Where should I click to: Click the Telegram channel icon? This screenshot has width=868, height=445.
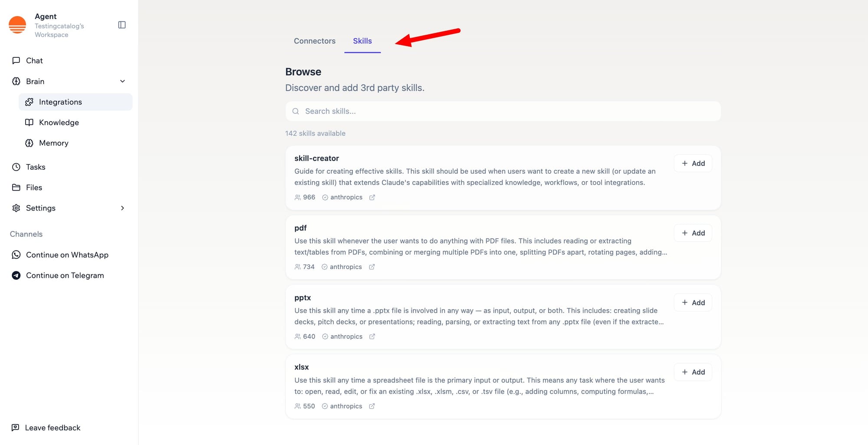point(16,275)
